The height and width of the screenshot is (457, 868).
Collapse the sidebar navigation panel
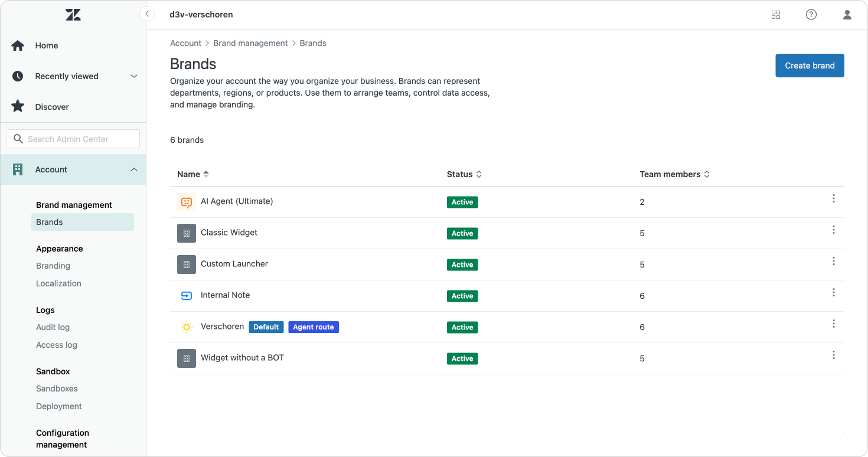(147, 14)
